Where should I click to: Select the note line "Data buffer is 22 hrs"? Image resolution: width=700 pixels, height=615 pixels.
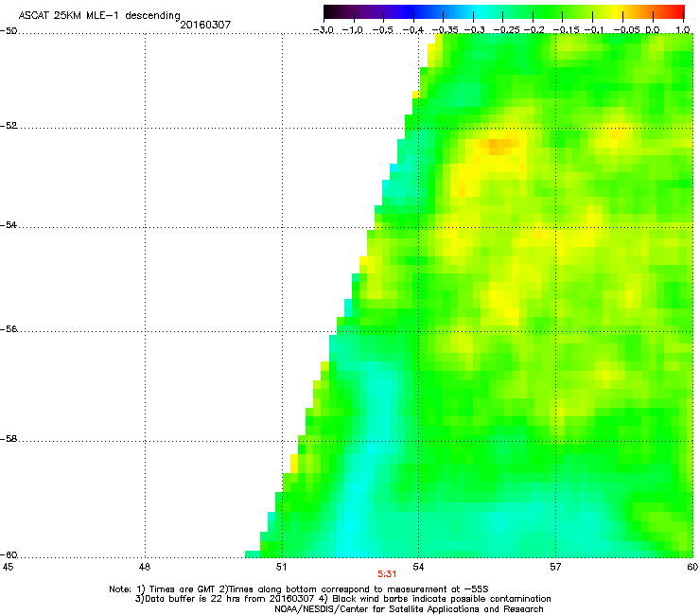[342, 599]
